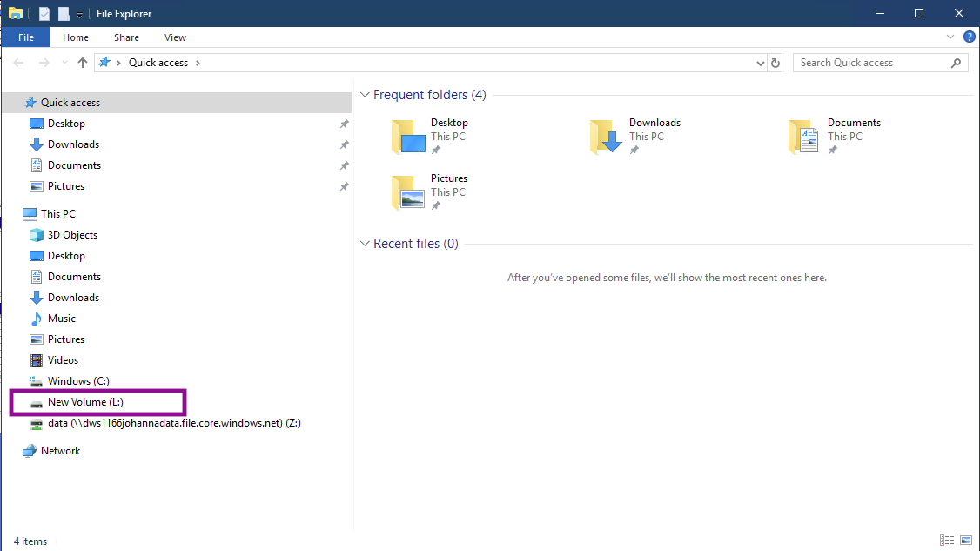Switch to the Share ribbon tab
The width and height of the screenshot is (980, 551).
coord(126,37)
